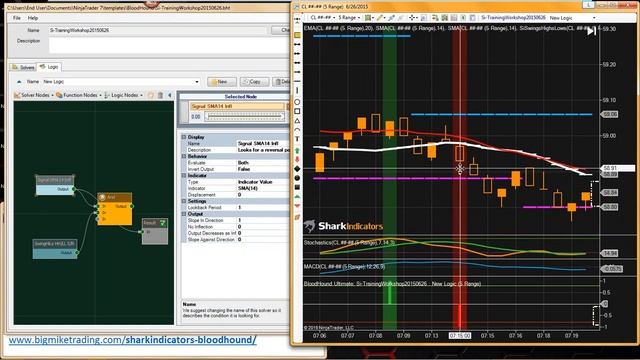Viewport: 640px width, 360px height.
Task: Click the Selected Node name field
Action: 237,106
